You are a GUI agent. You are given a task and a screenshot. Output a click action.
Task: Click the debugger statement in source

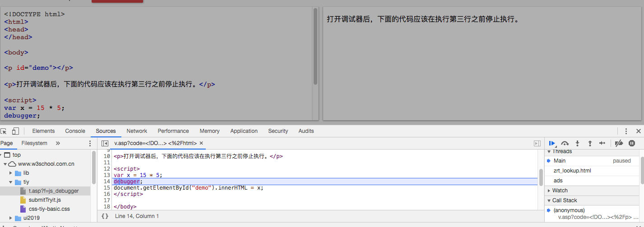click(x=128, y=182)
